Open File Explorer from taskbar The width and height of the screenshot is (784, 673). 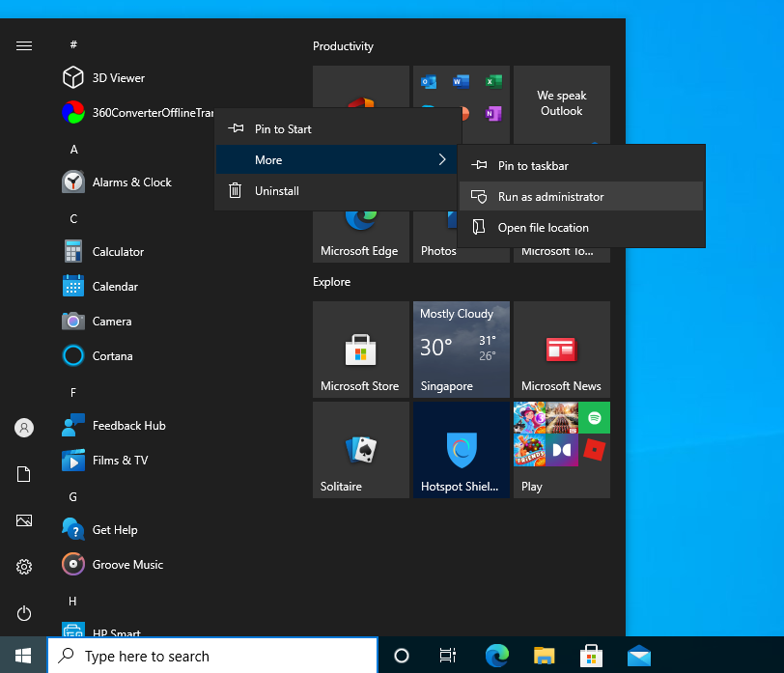[544, 656]
